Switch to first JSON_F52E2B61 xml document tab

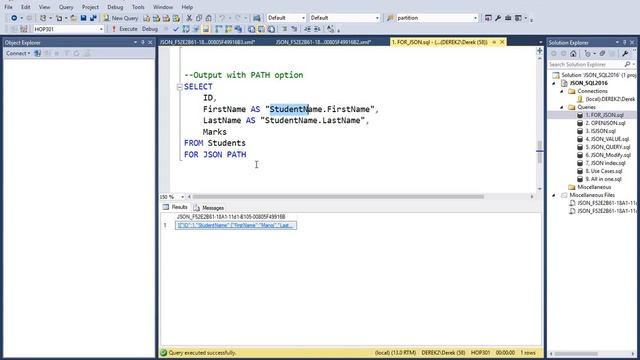point(207,42)
